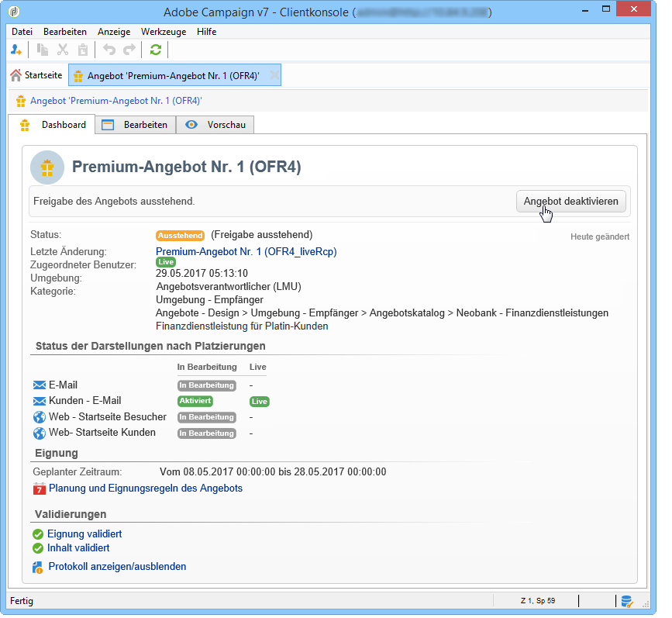Viewport: 672px width, 618px height.
Task: Click the Redo arrow toolbar icon
Action: point(129,50)
